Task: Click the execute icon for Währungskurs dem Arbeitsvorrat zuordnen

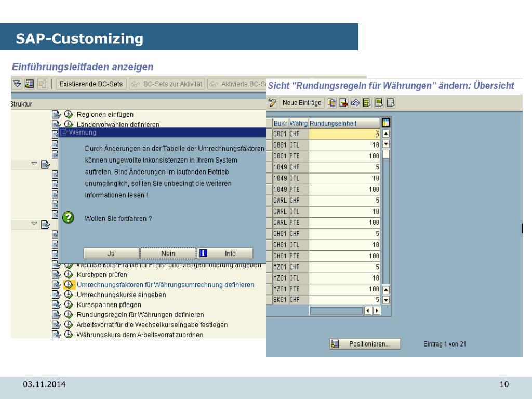Action: (x=69, y=334)
